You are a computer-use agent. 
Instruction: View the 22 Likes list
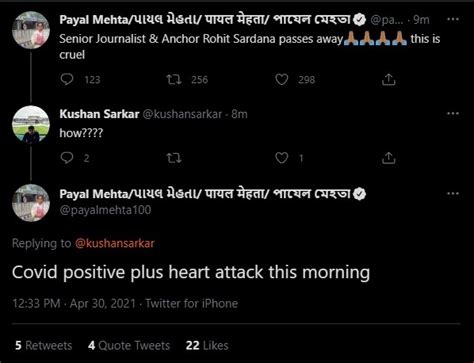coord(207,345)
